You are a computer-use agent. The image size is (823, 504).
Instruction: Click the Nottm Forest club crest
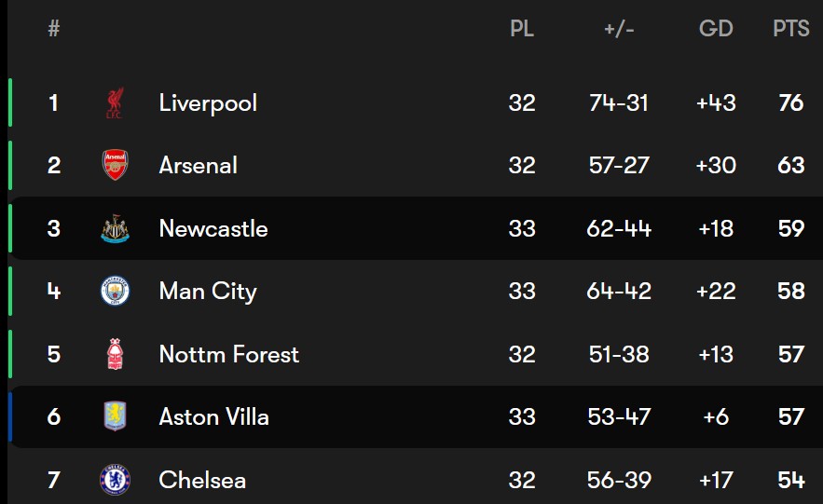click(x=115, y=354)
